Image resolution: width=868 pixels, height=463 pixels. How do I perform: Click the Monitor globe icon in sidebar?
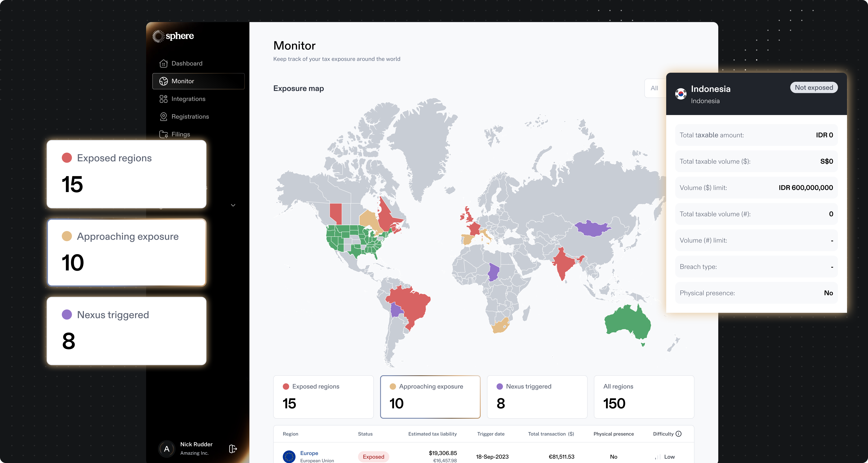(163, 81)
